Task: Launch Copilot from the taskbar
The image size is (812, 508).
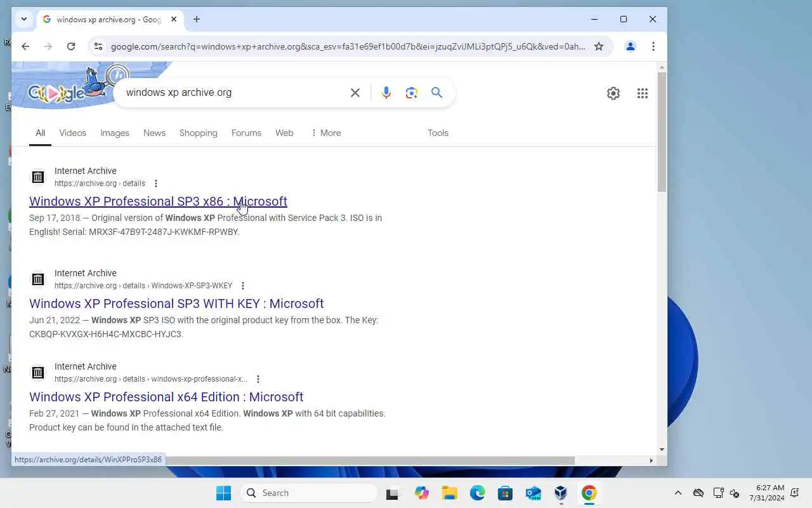Action: (x=422, y=493)
